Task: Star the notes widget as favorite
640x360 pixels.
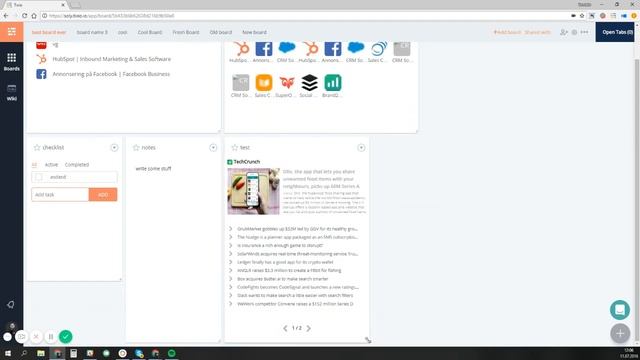Action: [136, 147]
